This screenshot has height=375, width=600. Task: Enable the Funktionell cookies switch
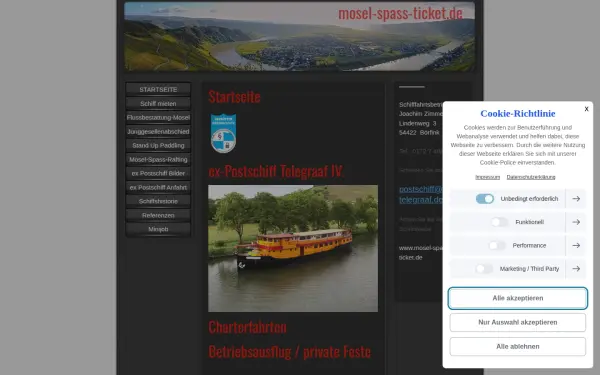tap(500, 222)
